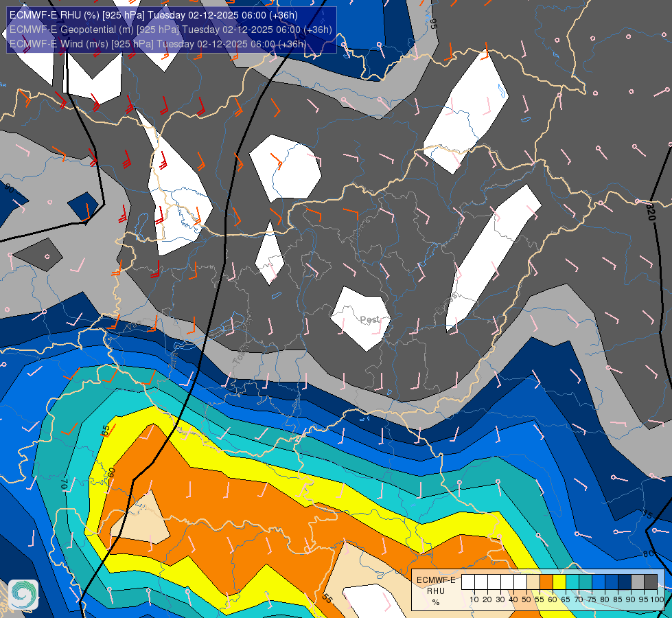Click the '320' geopotential contour label
The width and height of the screenshot is (672, 618).
pos(651,212)
